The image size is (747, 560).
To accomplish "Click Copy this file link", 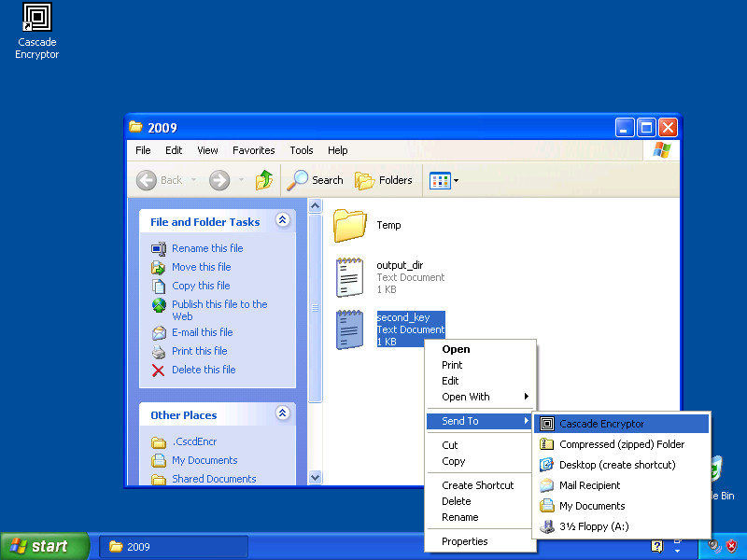I will [x=201, y=286].
